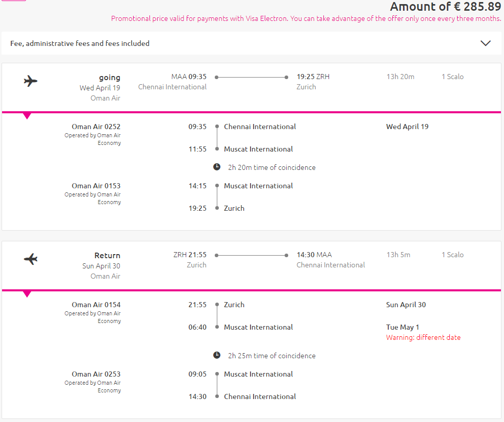Viewport: 504px width, 422px height.
Task: Click the going flight MAA–ZRH route line
Action: tap(251, 77)
